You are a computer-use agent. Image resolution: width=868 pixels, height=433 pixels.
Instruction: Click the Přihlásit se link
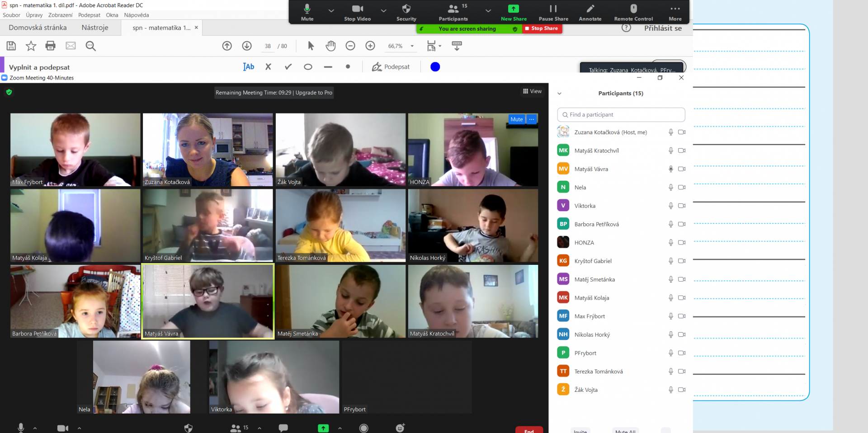click(x=663, y=28)
